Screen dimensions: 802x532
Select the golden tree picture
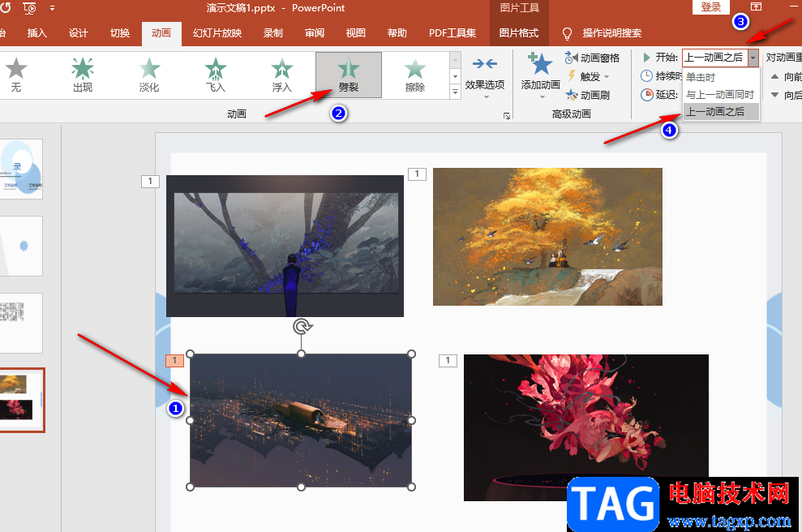pos(547,237)
